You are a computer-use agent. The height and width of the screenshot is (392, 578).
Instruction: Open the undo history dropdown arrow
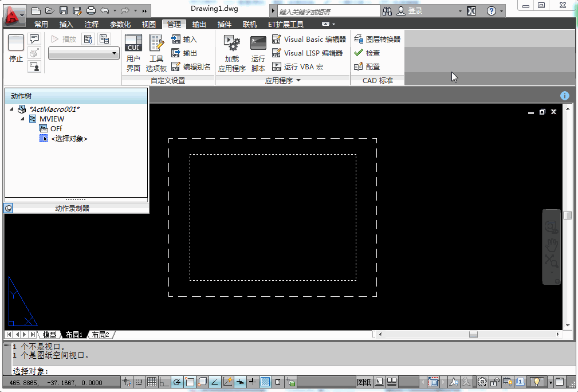point(115,11)
